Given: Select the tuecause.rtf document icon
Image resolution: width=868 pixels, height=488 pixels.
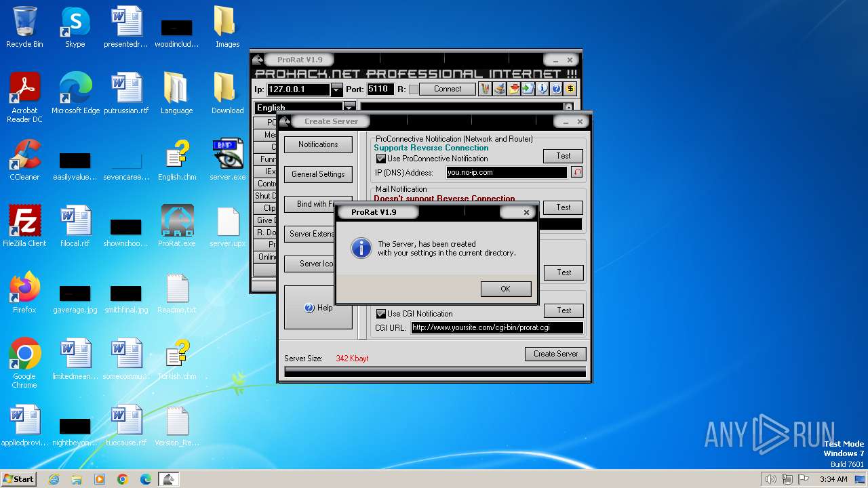Looking at the screenshot, I should [x=126, y=426].
